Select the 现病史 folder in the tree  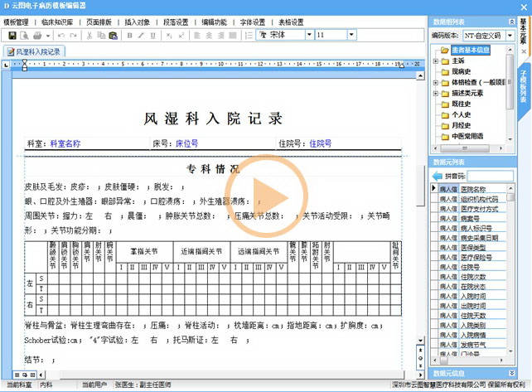pos(462,72)
